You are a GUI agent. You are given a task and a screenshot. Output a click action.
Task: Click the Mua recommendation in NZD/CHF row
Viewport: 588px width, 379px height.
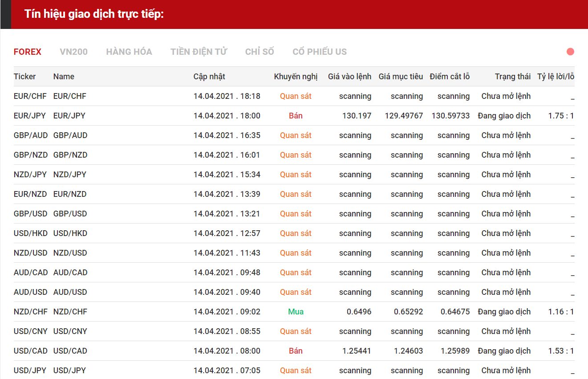pyautogui.click(x=296, y=312)
